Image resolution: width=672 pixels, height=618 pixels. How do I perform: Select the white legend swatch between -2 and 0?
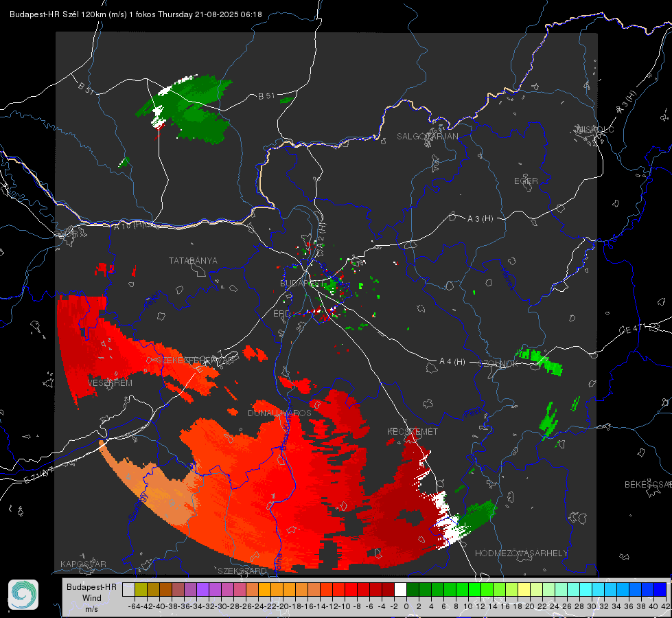click(400, 590)
